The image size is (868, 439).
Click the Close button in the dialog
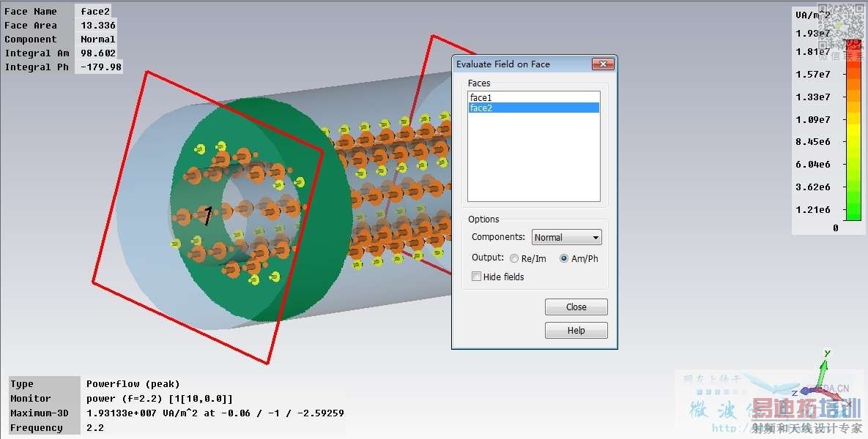point(576,307)
